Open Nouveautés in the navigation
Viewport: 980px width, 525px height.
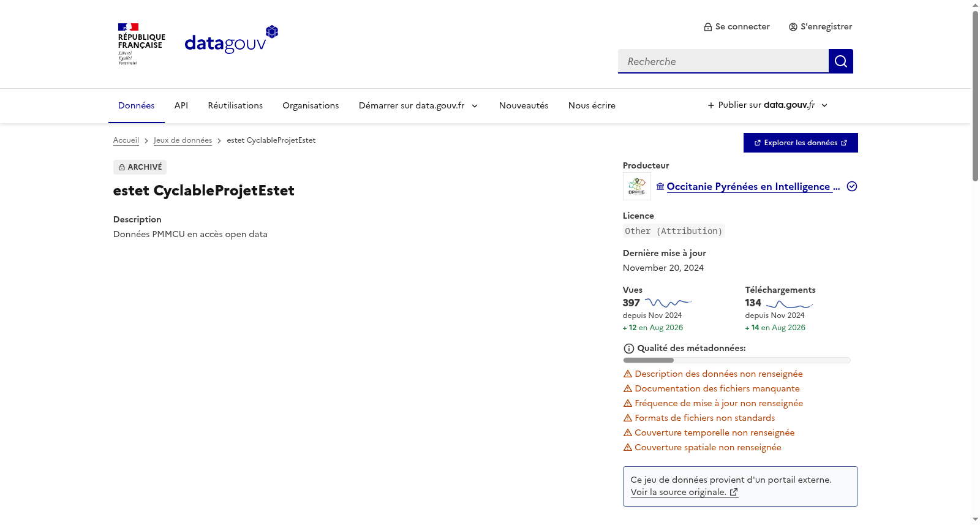coord(524,105)
